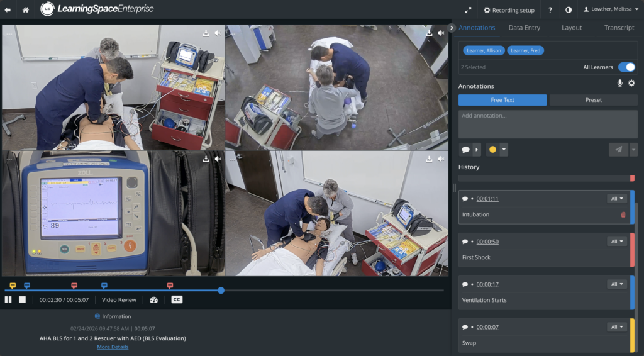
Task: Open the help question mark icon
Action: pos(550,10)
